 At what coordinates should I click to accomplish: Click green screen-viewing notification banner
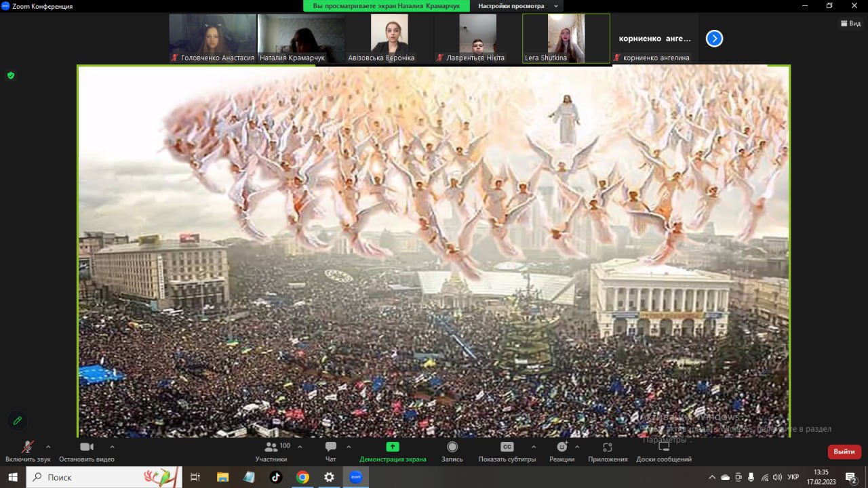coord(387,6)
